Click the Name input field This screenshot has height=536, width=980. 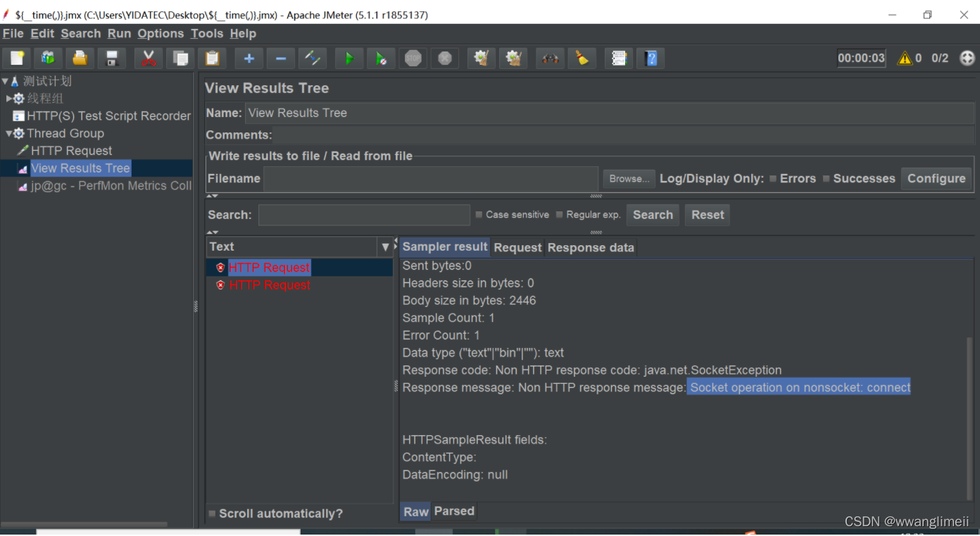coord(610,113)
